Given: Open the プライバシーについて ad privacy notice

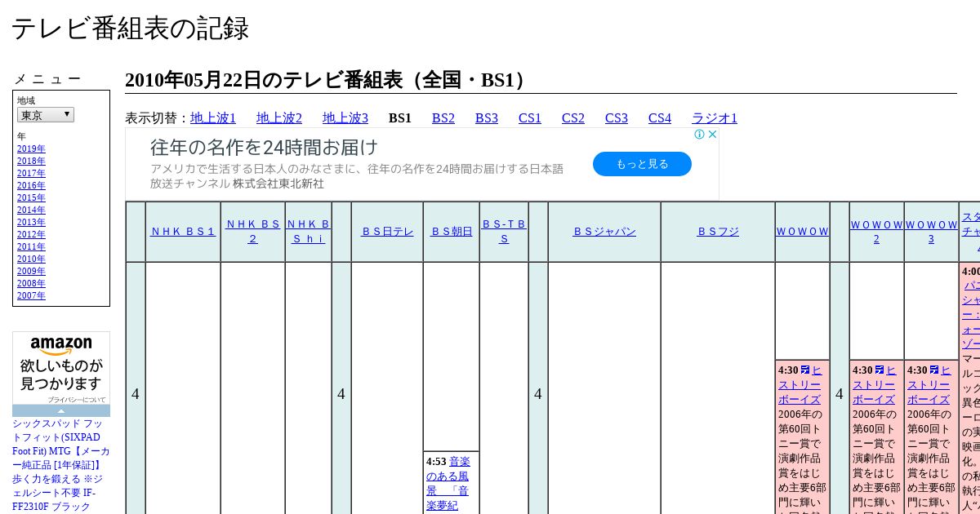Looking at the screenshot, I should [x=76, y=400].
